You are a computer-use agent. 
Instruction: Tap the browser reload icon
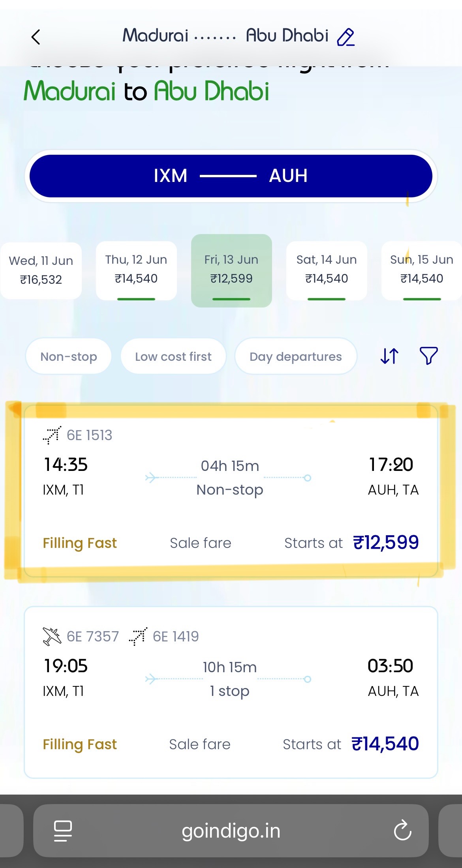(x=402, y=831)
